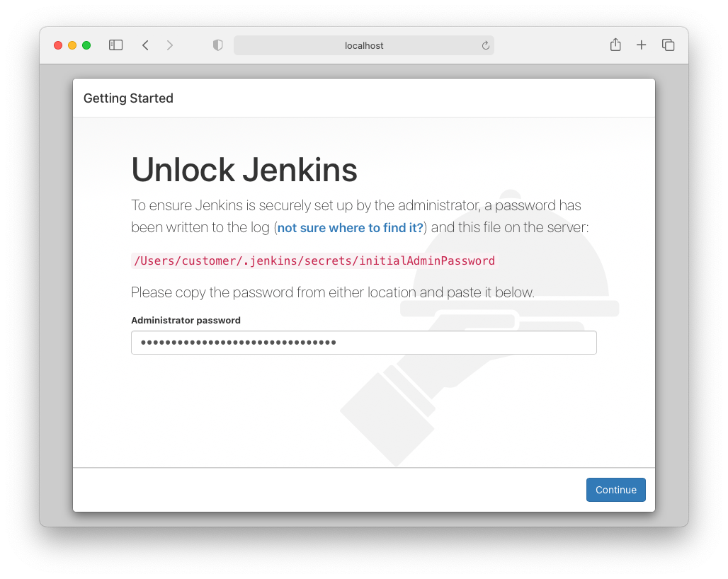The height and width of the screenshot is (579, 728).
Task: Open the Share menu
Action: point(615,45)
